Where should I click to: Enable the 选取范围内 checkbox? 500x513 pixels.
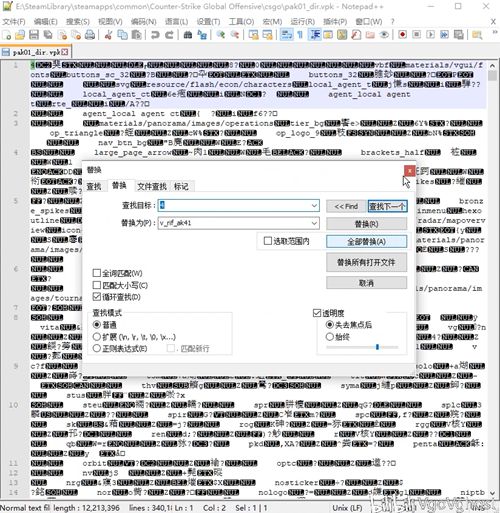[267, 241]
